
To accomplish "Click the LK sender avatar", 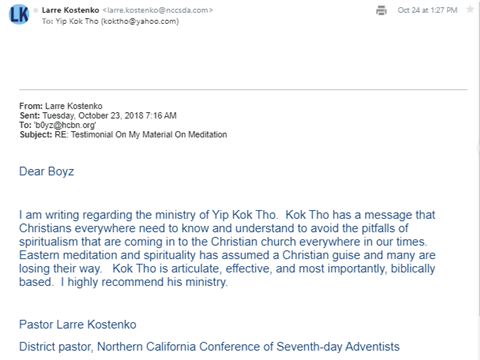I will pyautogui.click(x=19, y=14).
